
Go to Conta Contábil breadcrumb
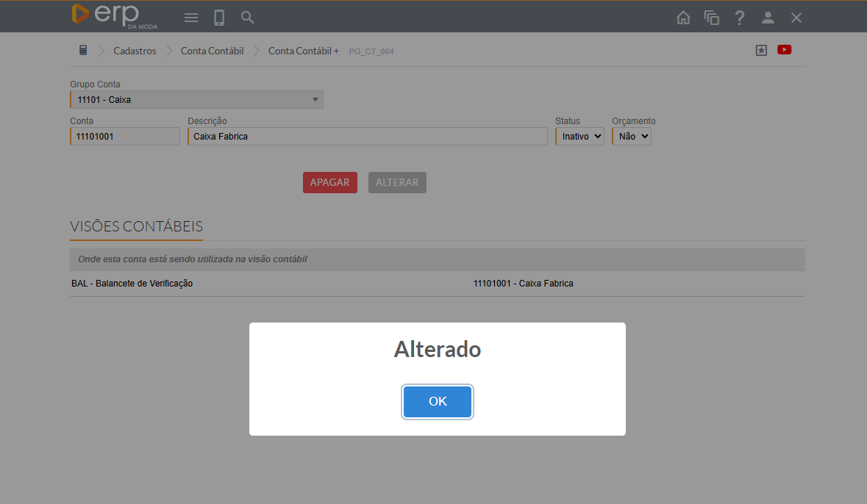(212, 51)
